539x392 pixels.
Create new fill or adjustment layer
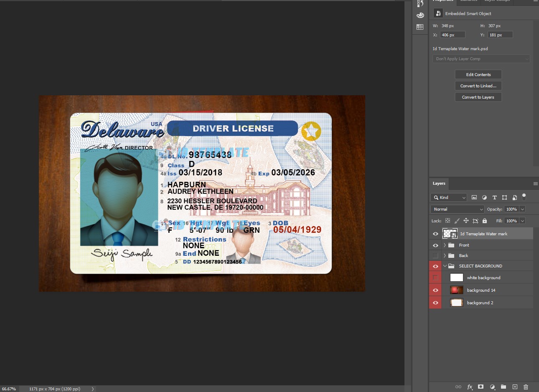point(492,387)
